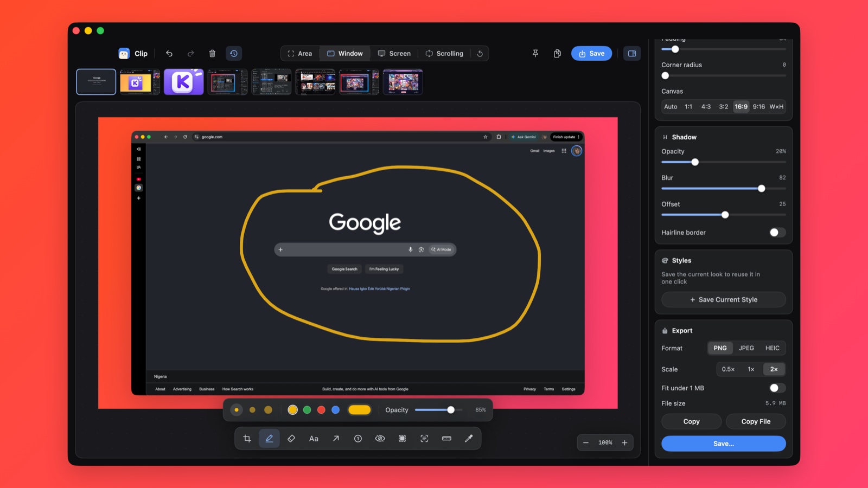This screenshot has height=488, width=868.
Task: Select the Eraser tool
Action: point(291,439)
